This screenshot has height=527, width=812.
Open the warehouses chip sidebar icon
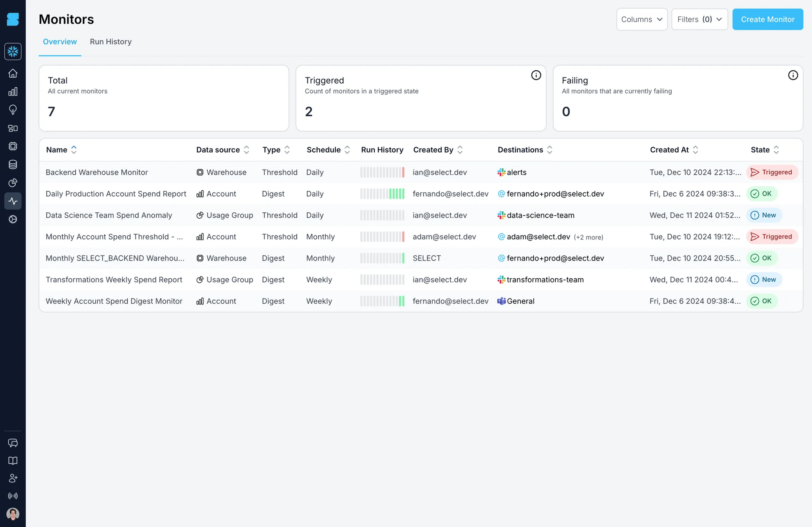[13, 146]
